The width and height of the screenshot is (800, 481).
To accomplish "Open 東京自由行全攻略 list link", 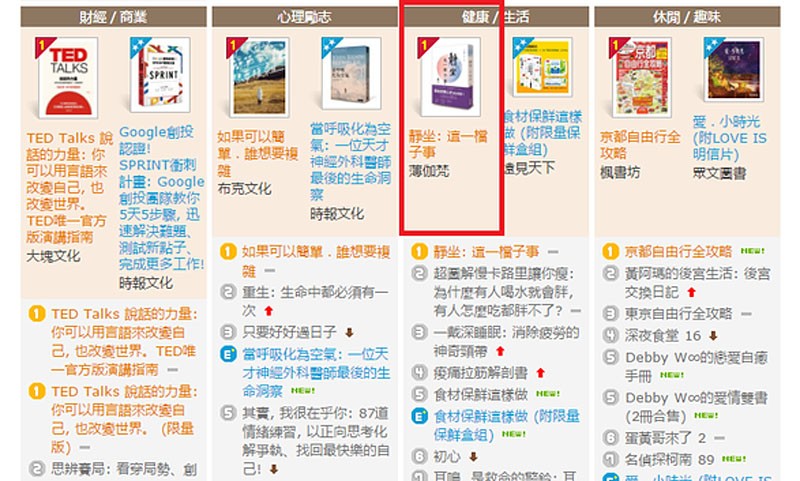I will [679, 313].
